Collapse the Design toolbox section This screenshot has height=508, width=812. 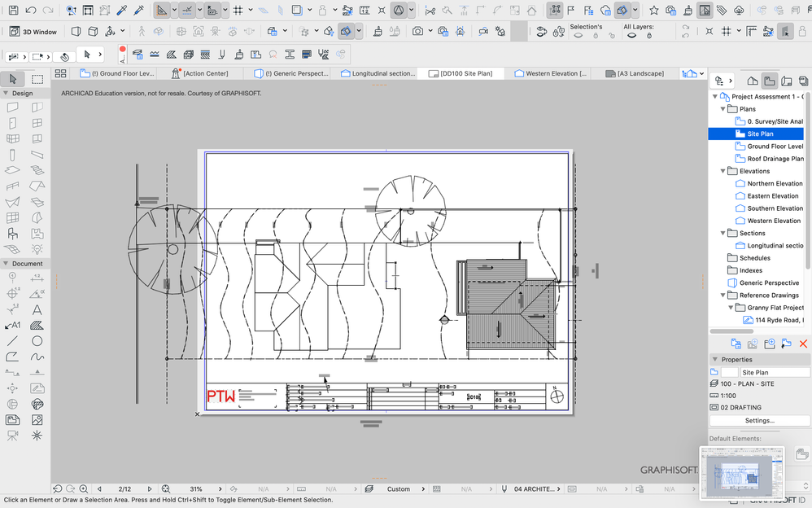[7, 94]
